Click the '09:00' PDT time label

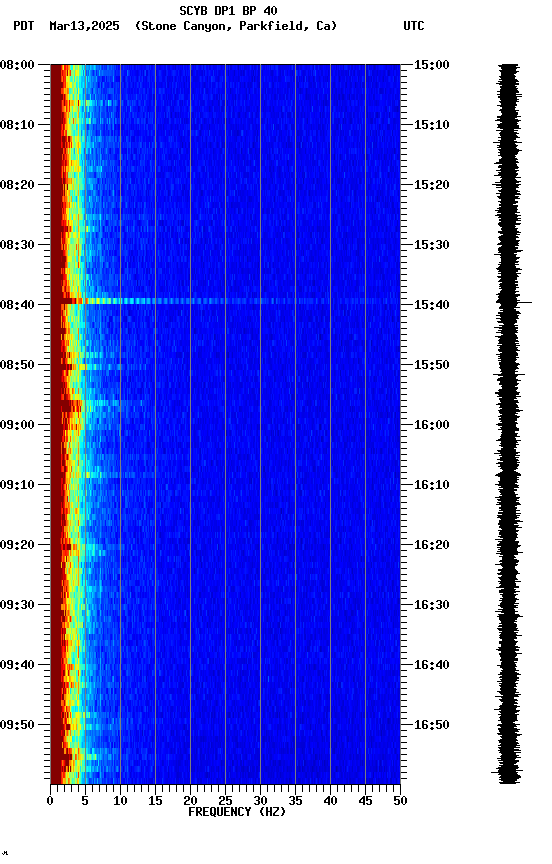(17, 425)
